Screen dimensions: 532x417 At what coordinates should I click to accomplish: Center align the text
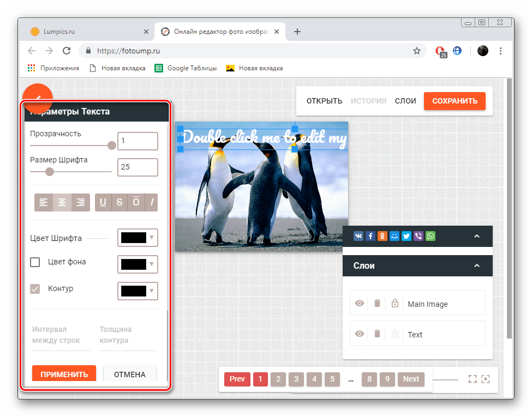coord(62,202)
